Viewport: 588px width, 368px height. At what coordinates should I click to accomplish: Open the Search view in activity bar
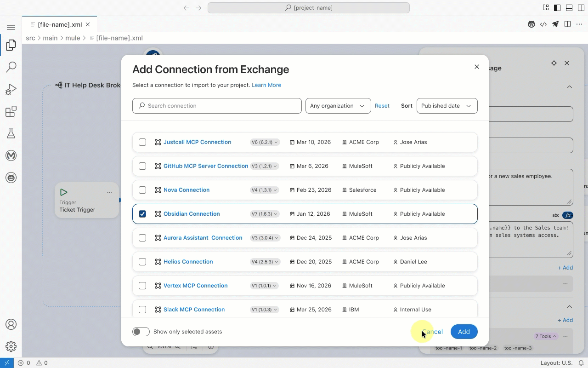tap(11, 67)
